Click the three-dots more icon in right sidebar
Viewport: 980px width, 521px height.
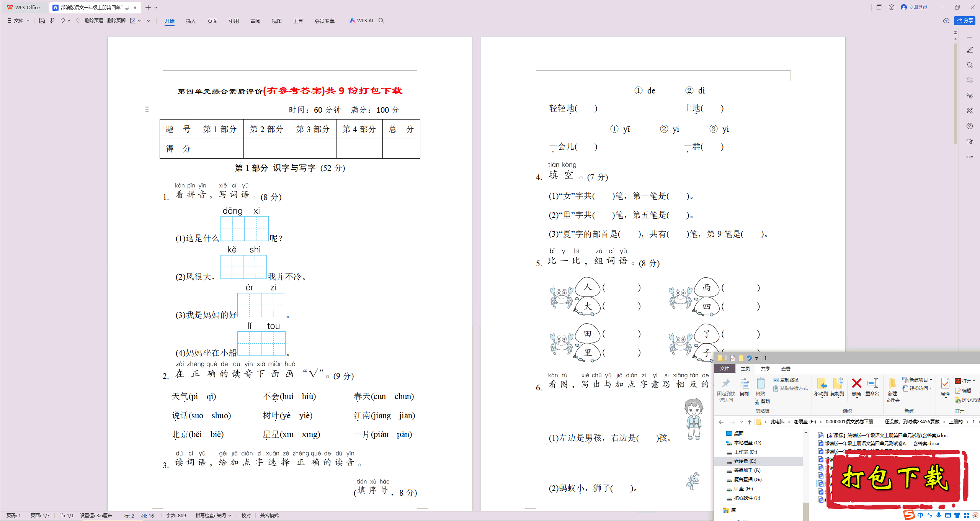tap(970, 157)
